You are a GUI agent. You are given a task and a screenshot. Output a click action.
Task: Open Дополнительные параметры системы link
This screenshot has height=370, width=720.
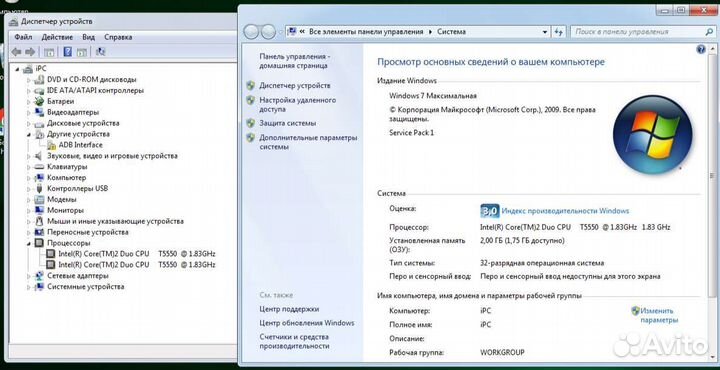tap(308, 142)
